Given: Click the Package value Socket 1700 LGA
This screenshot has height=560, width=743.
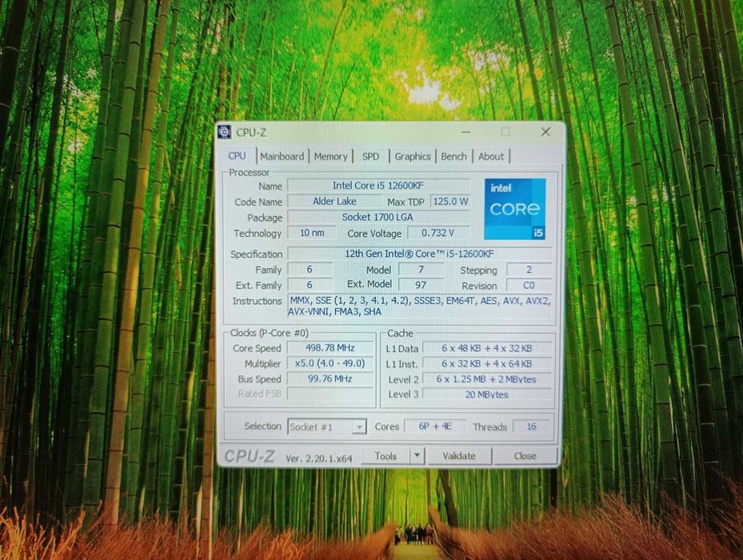Looking at the screenshot, I should click(378, 217).
